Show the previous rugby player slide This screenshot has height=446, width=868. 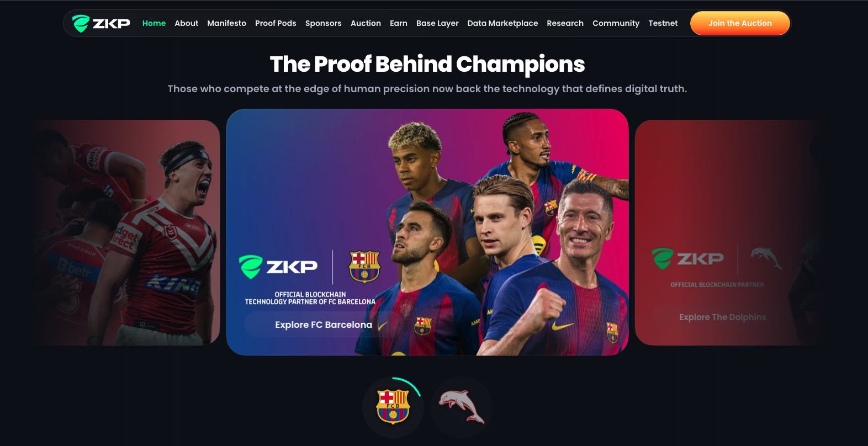[x=127, y=232]
